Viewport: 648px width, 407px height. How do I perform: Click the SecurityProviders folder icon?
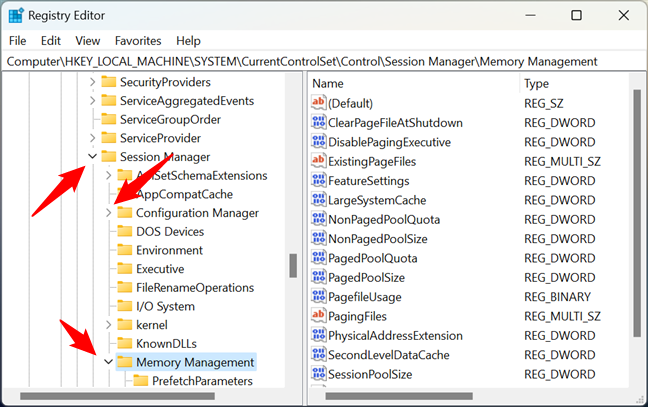click(109, 82)
